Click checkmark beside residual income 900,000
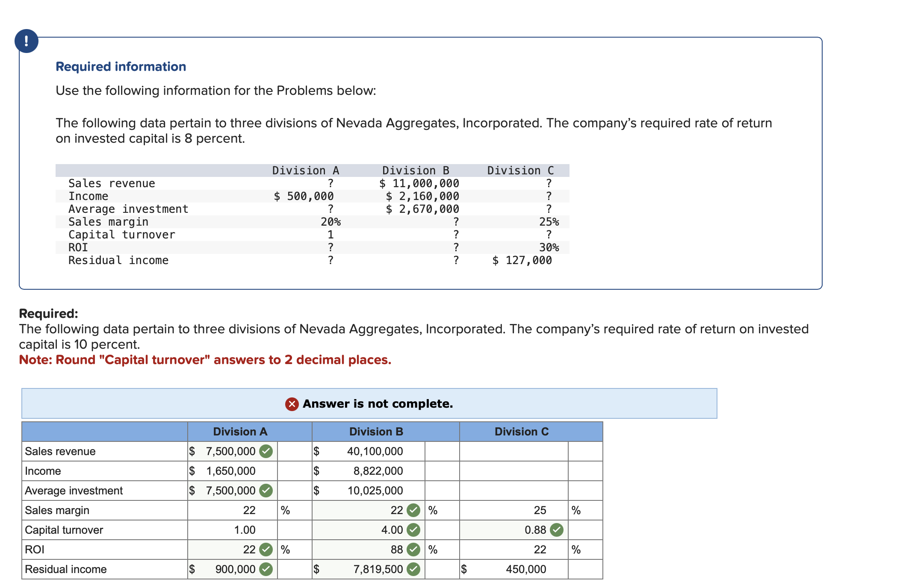The image size is (903, 588). point(265,569)
